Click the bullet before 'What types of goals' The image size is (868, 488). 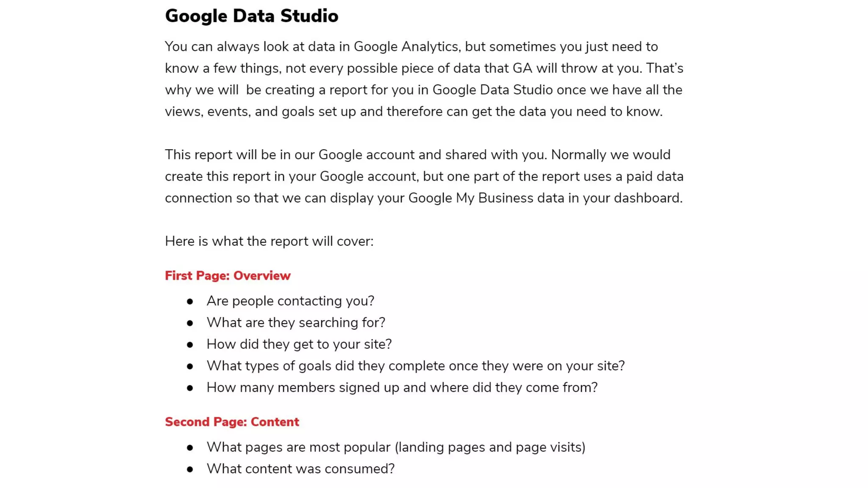tap(190, 366)
